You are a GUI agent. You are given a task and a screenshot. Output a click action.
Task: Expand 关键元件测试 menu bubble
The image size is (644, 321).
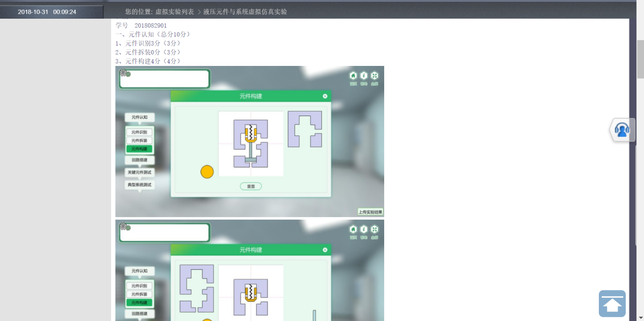click(139, 172)
